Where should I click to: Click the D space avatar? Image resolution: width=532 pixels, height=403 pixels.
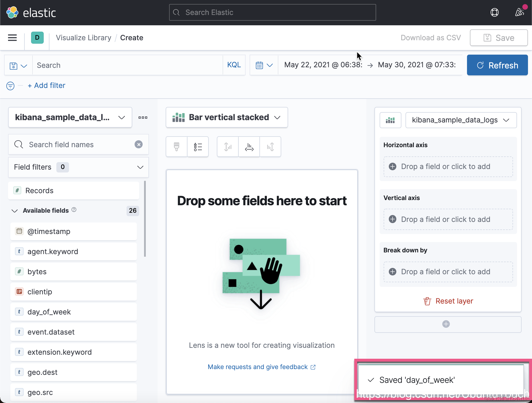tap(37, 38)
